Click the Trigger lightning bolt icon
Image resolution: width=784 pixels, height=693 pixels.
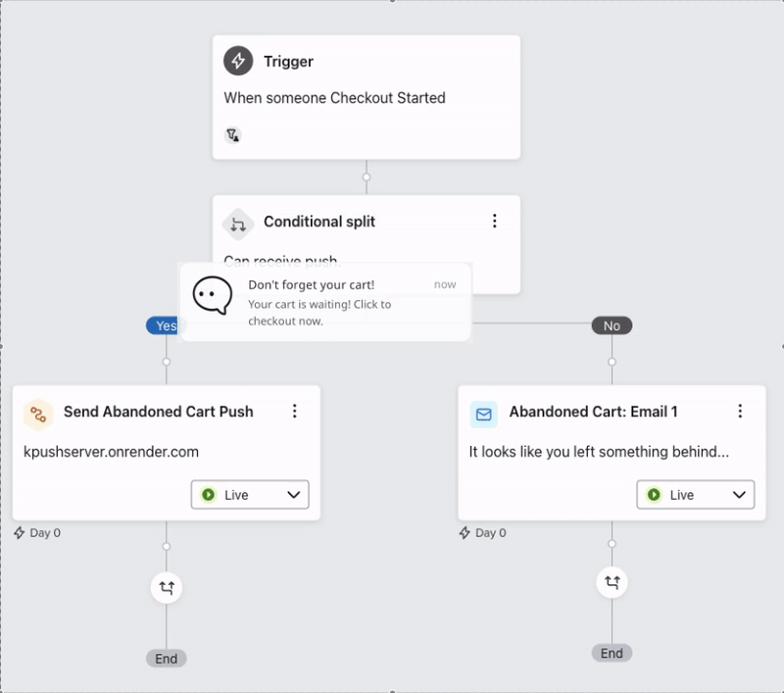click(238, 61)
